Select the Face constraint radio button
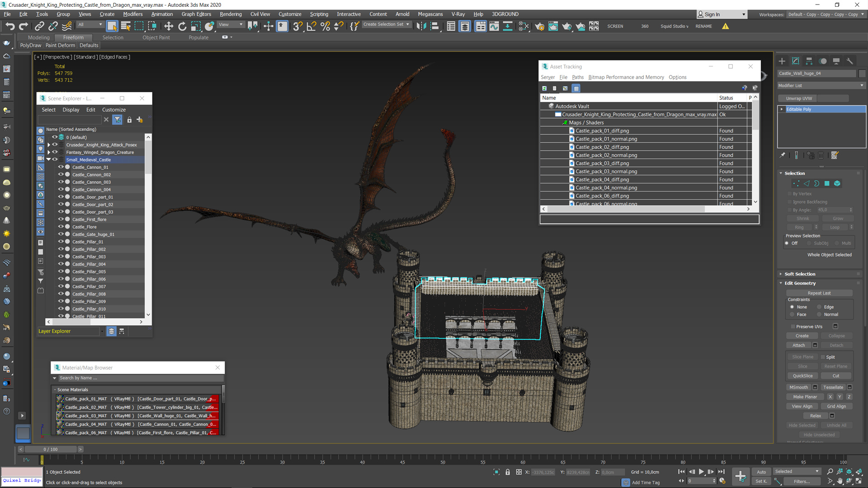 [792, 314]
